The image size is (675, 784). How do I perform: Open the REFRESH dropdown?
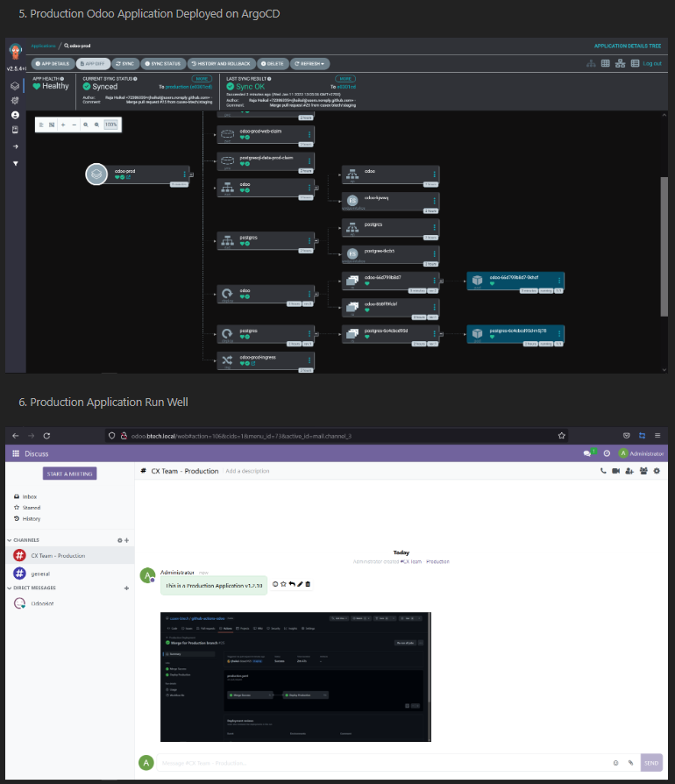pos(309,64)
